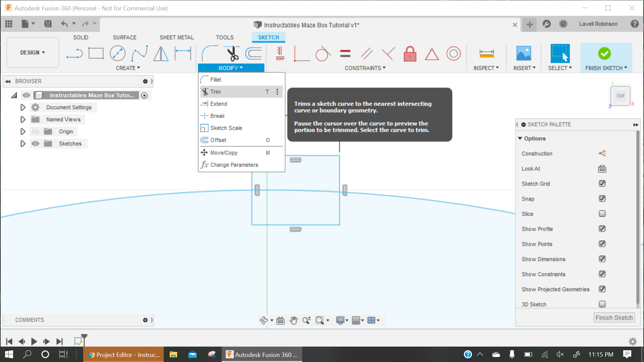Select the Sketch Dimension tool

183,54
